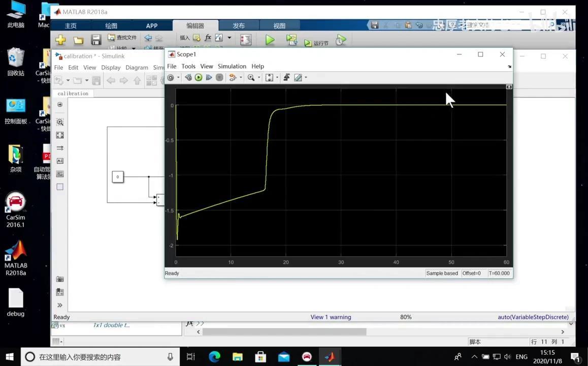This screenshot has width=588, height=366.
Task: Click the fx insert function icon
Action: [x=208, y=38]
